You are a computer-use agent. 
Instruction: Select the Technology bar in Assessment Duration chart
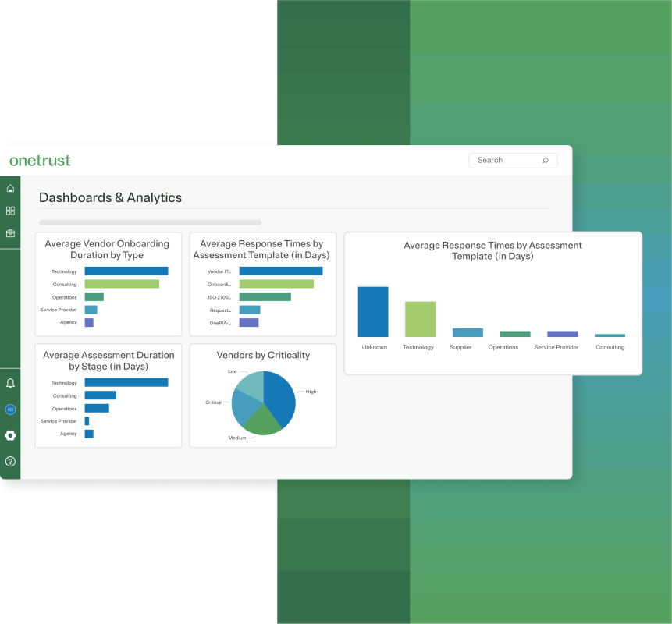(x=126, y=382)
